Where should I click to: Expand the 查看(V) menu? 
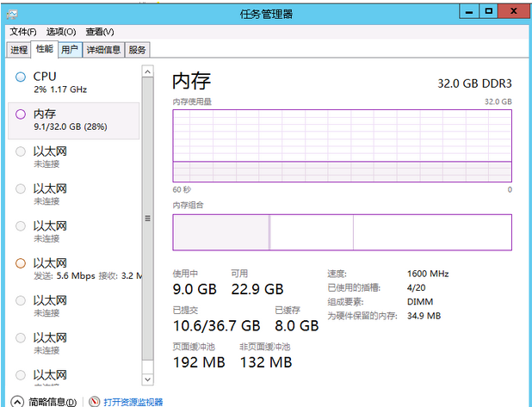pos(100,32)
